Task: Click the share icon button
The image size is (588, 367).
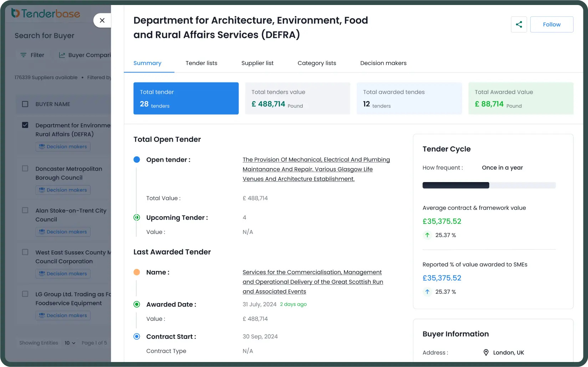Action: point(518,24)
